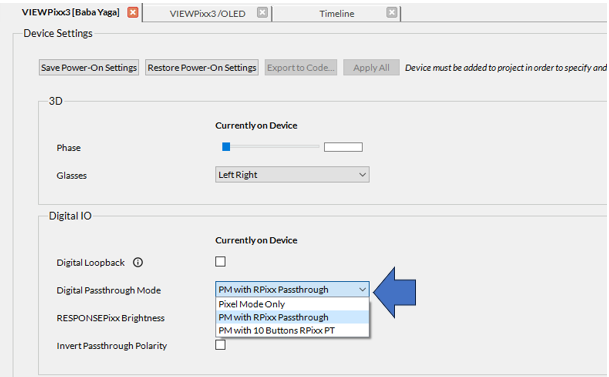Switch to the VIEWPixx3 [Baba Yaga] tab
The height and width of the screenshot is (377, 609).
click(x=71, y=12)
